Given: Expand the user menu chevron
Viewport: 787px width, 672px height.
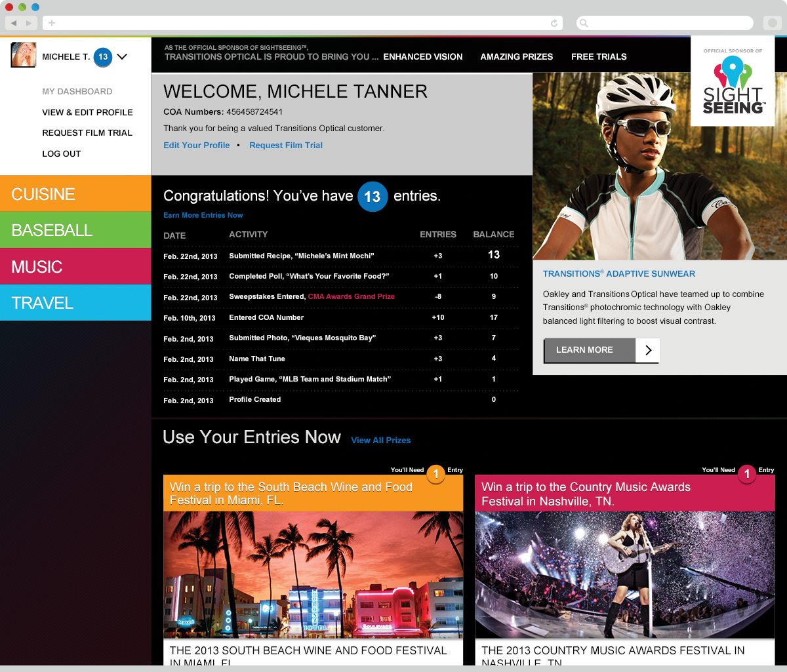Looking at the screenshot, I should pyautogui.click(x=122, y=57).
